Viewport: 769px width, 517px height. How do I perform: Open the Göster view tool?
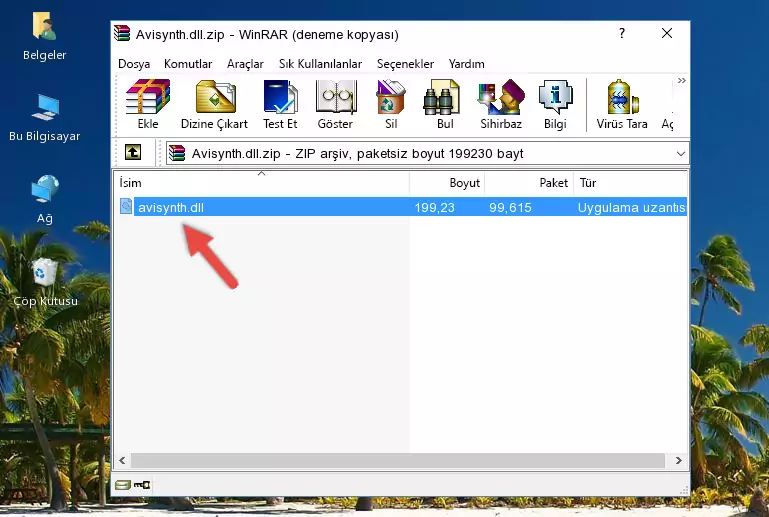(335, 104)
